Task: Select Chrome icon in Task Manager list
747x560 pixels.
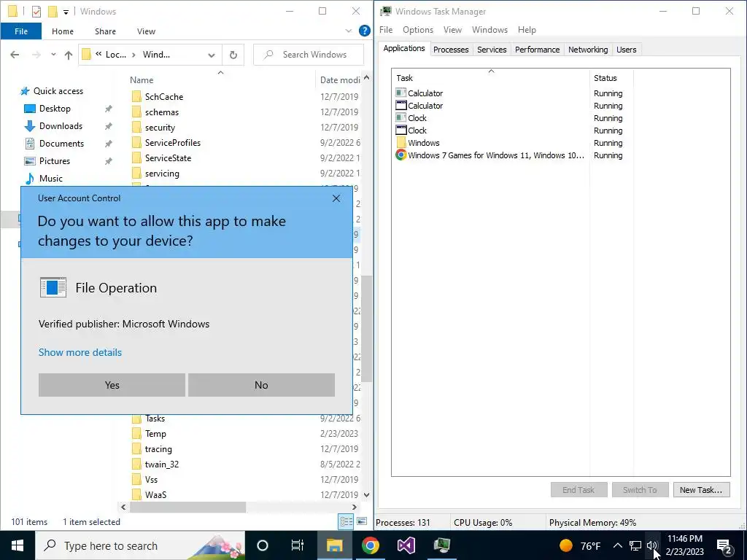Action: pos(401,155)
